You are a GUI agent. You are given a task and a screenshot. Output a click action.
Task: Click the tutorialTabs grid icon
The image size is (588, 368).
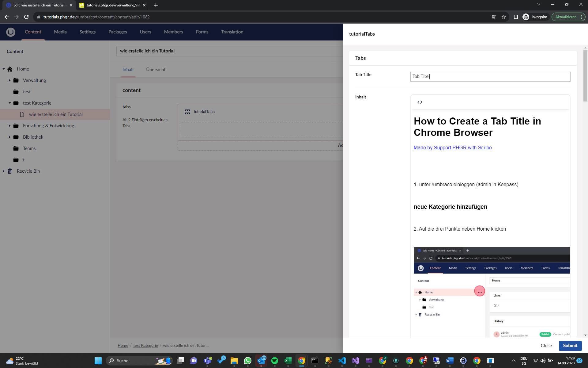(187, 111)
